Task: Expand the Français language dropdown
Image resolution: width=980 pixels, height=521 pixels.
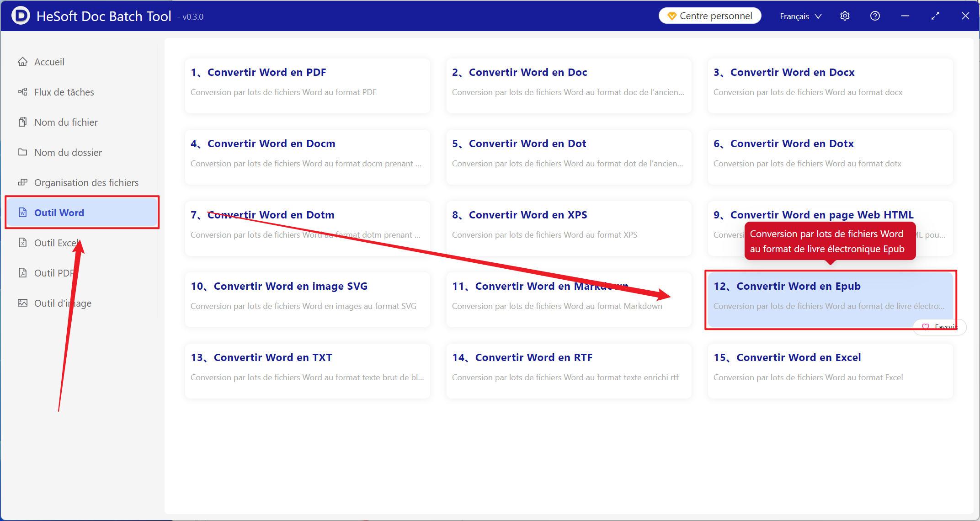Action: coord(801,16)
